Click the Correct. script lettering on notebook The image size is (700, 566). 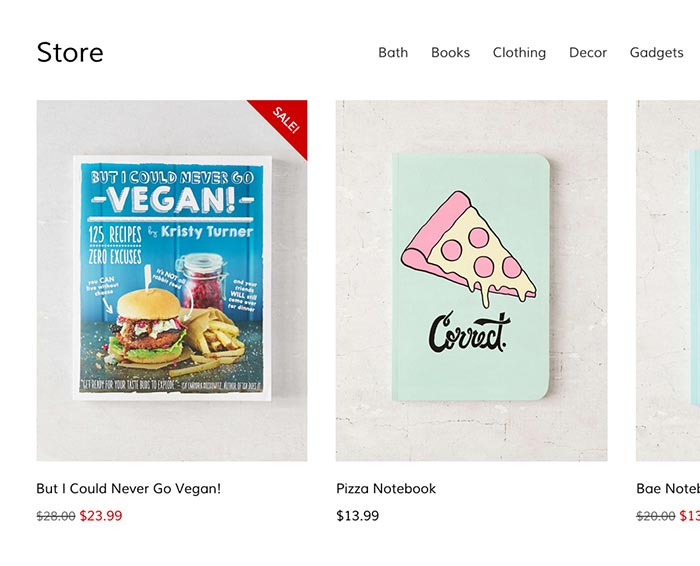(470, 332)
